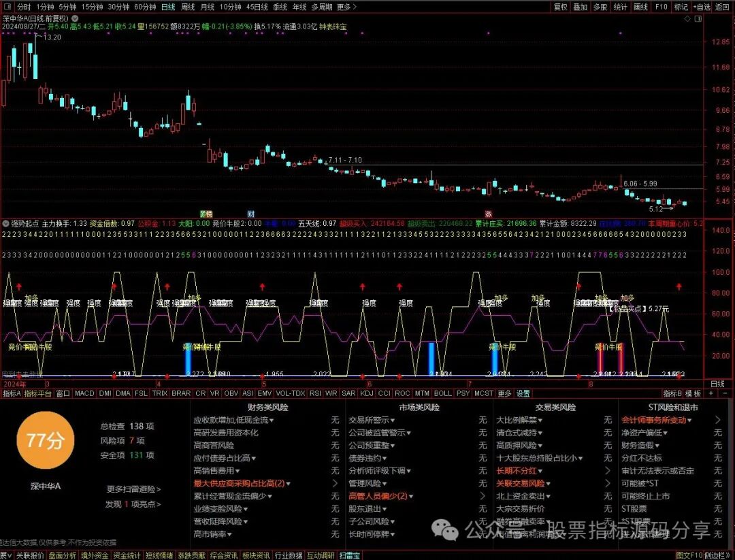Select the 扫雷宝 bottom tab
Image resolution: width=735 pixels, height=560 pixels.
point(349,555)
